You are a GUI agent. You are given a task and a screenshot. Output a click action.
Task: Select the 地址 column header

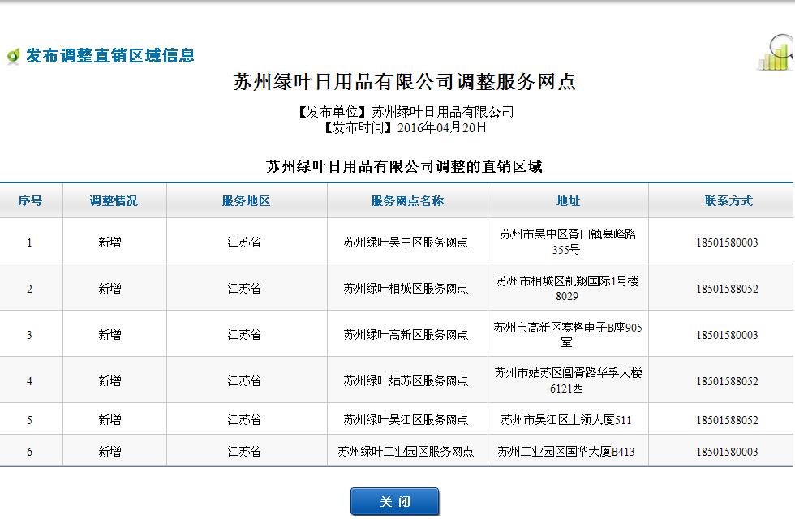coord(568,201)
